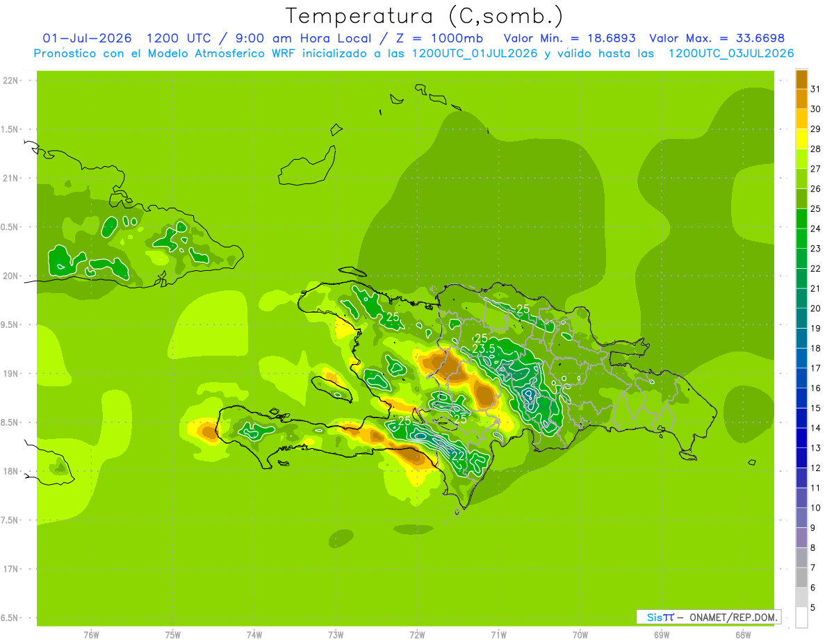The width and height of the screenshot is (834, 644).
Task: Click the "21N" latitude axis label
Action: pos(10,179)
